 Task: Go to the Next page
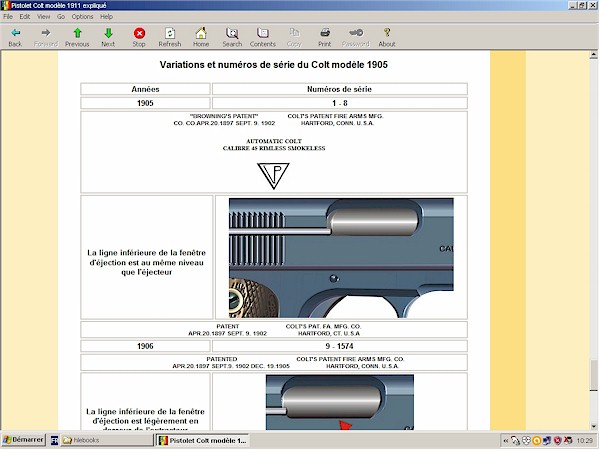pos(108,37)
